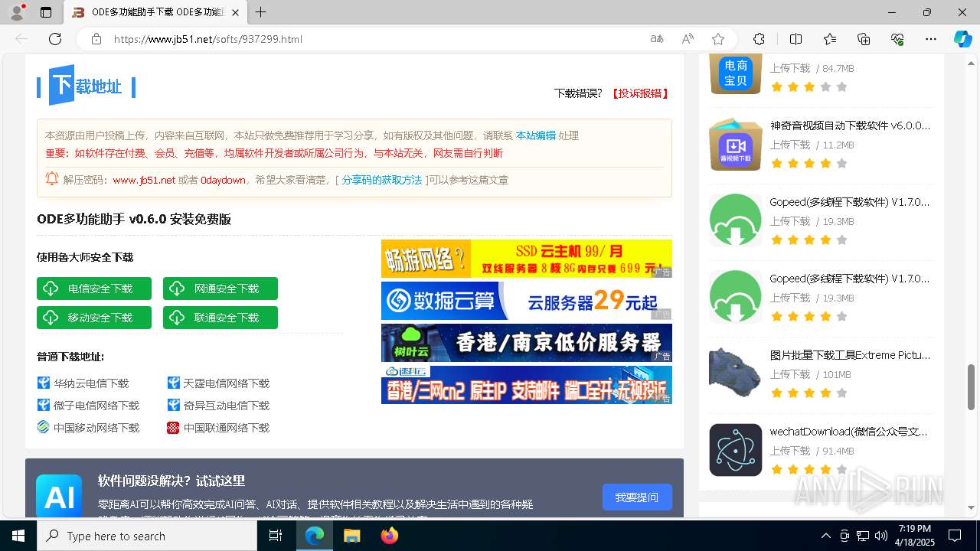Open 畅游网络 SSD云主机 banner ad

527,259
